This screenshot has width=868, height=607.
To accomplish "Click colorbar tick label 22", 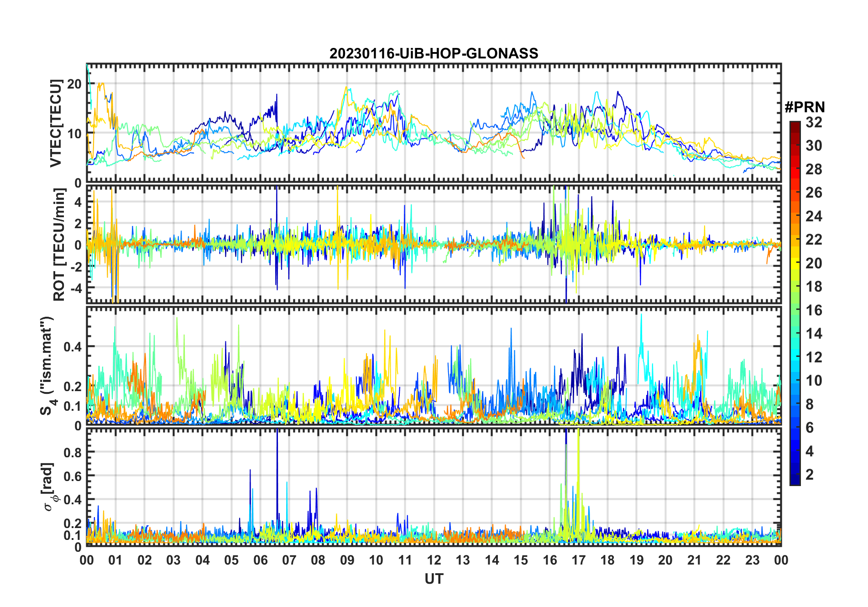I will [x=814, y=239].
